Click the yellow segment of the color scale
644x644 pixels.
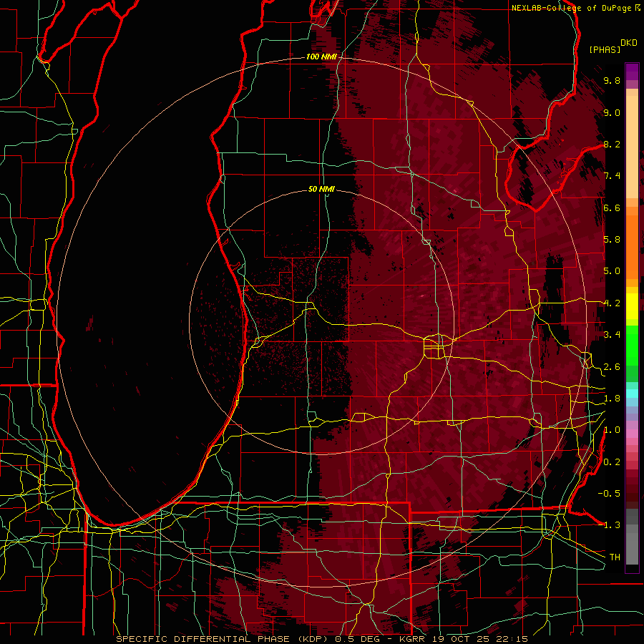point(632,306)
